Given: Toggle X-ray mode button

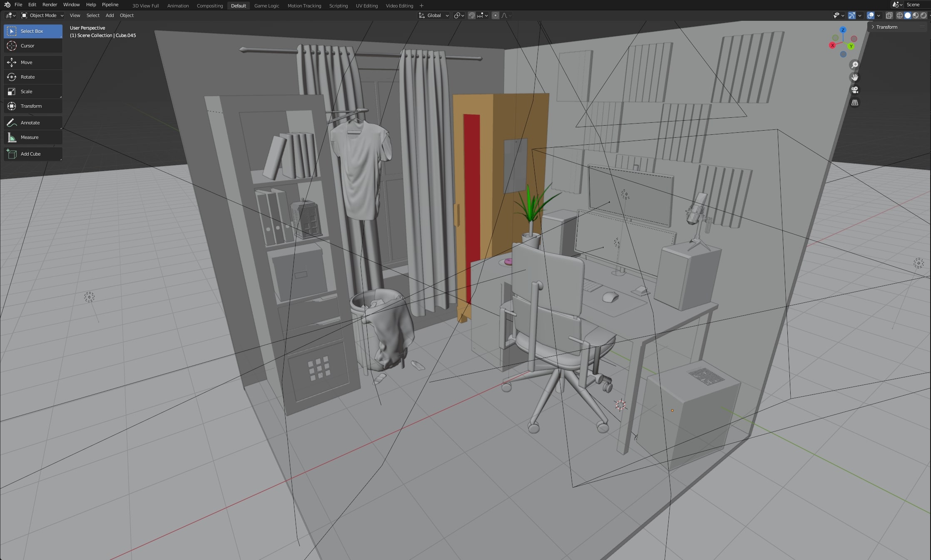Looking at the screenshot, I should coord(889,15).
